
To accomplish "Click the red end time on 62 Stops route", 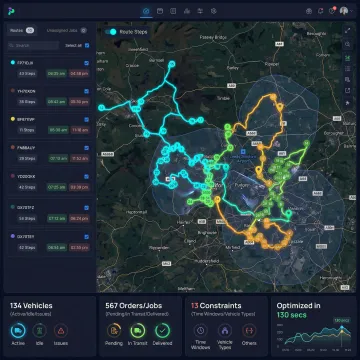I will point(79,247).
